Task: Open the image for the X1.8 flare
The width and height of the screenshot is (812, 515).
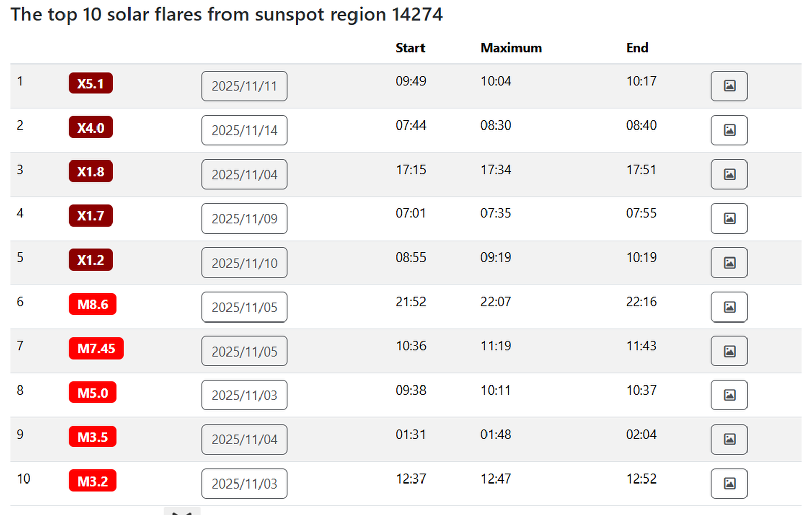Action: 729,174
